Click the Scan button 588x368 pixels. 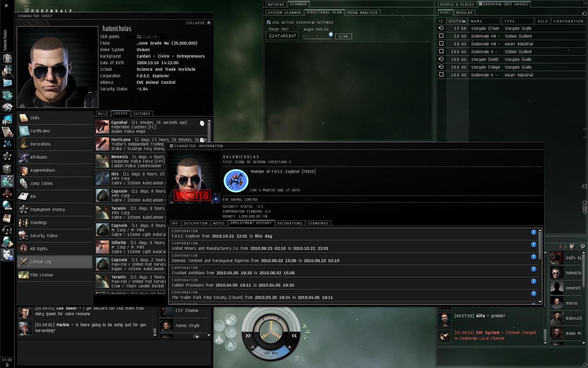point(343,36)
